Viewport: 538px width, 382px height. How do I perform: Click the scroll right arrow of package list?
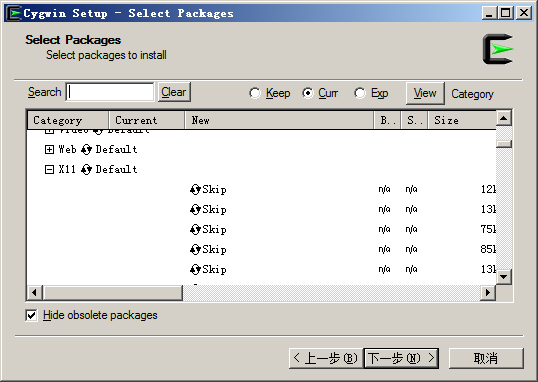point(488,293)
